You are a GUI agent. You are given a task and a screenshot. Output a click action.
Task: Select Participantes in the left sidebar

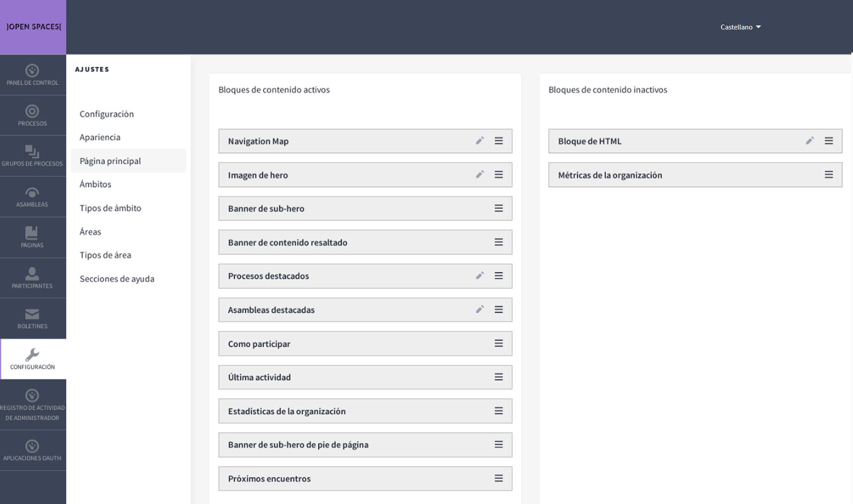(32, 278)
